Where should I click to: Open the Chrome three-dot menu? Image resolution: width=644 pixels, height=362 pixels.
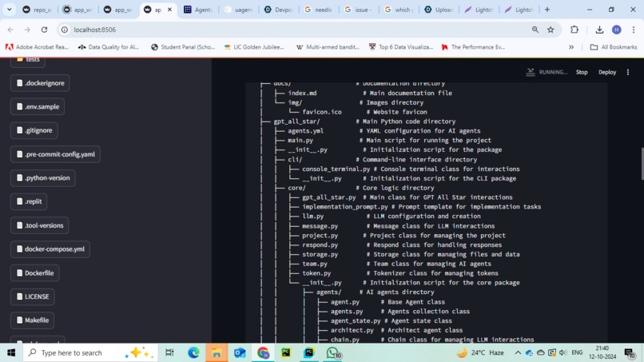point(634,30)
